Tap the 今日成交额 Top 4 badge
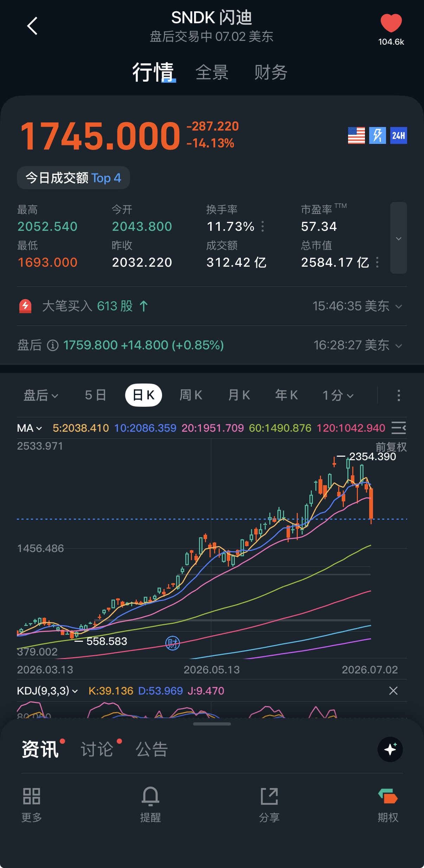 73,178
